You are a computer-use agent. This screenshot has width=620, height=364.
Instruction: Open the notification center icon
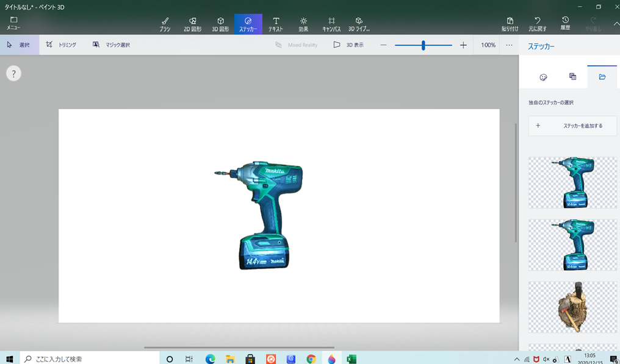[x=613, y=359]
